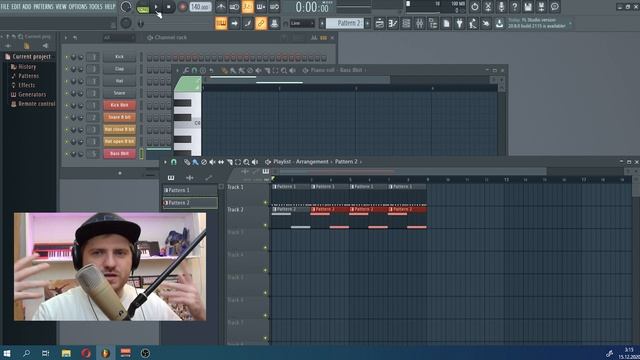This screenshot has width=640, height=360.
Task: Open the Channel rack 'All' filter dropdown
Action: 118,38
